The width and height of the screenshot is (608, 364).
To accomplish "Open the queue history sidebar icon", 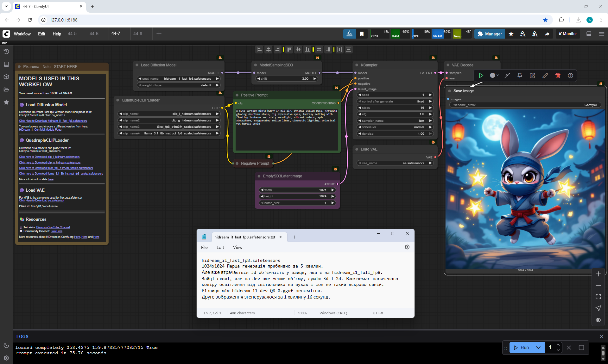I will pyautogui.click(x=6, y=52).
